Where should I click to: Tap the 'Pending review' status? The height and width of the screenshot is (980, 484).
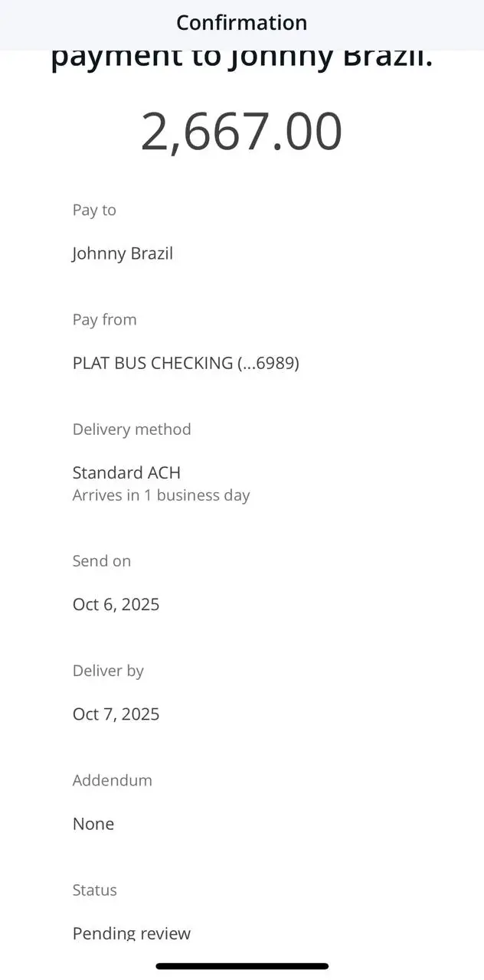coord(132,933)
